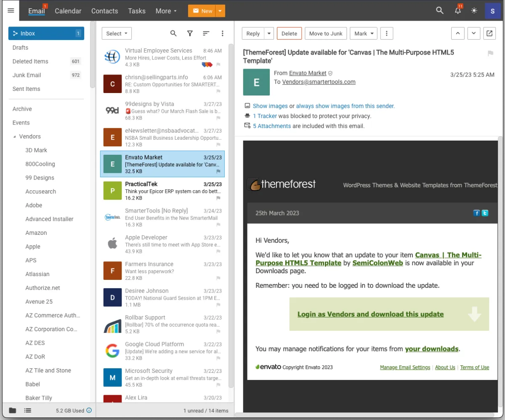Click the Envato Market sender name link
The width and height of the screenshot is (505, 420).
pyautogui.click(x=308, y=73)
